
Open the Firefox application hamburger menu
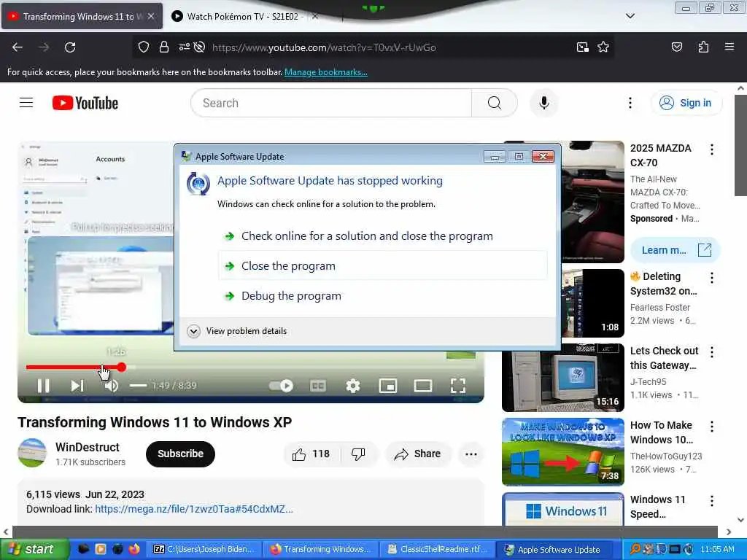click(x=729, y=47)
